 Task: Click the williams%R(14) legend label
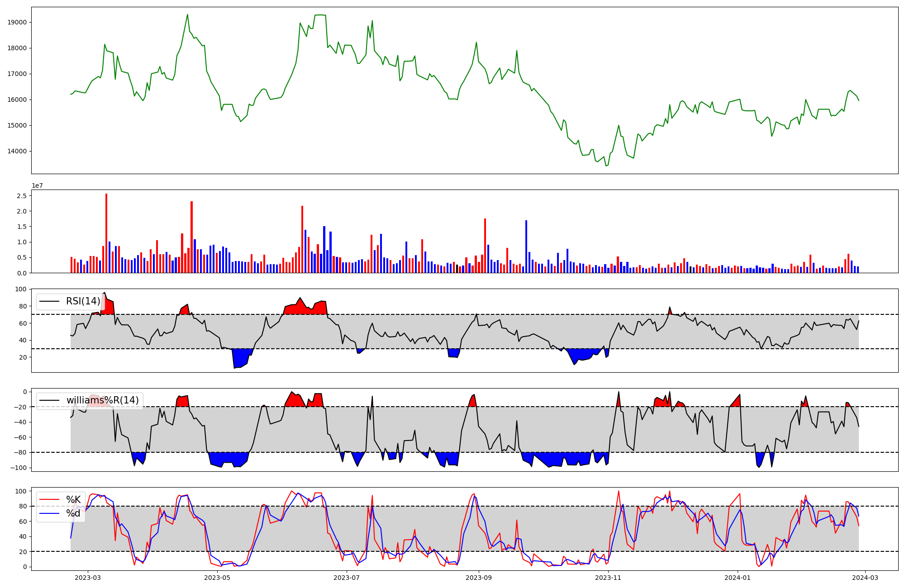coord(102,400)
